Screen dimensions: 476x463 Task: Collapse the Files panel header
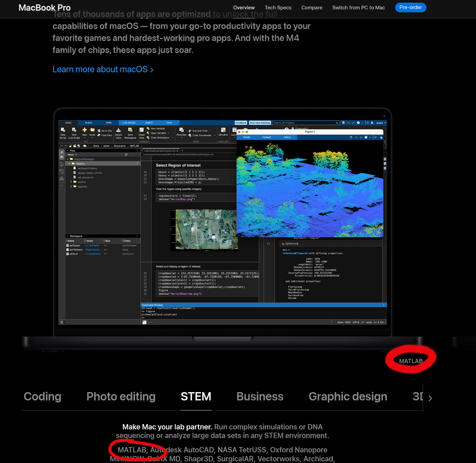pos(68,151)
